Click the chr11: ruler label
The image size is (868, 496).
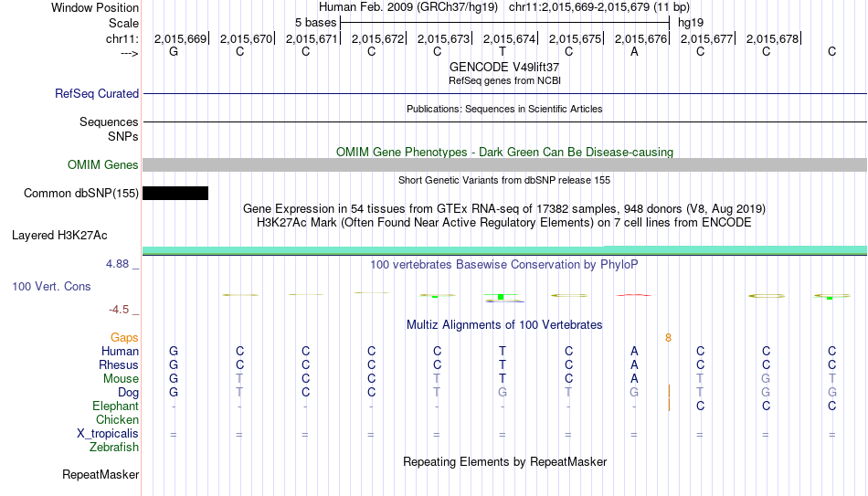[x=122, y=38]
